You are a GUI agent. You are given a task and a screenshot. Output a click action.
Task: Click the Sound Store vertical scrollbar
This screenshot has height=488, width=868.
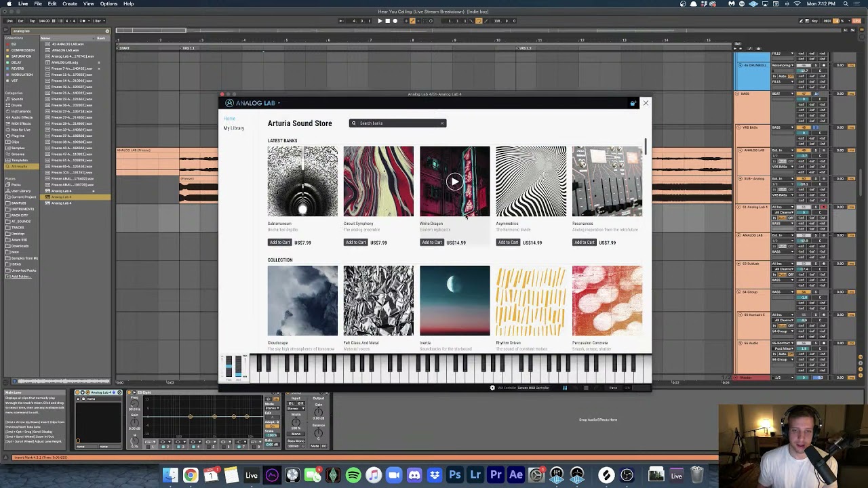(646, 146)
